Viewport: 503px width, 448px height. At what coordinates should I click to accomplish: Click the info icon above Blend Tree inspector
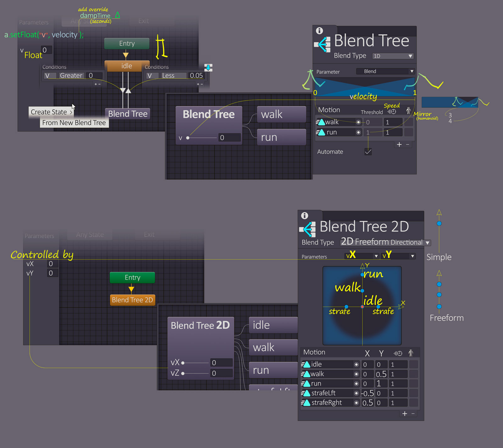coord(319,31)
